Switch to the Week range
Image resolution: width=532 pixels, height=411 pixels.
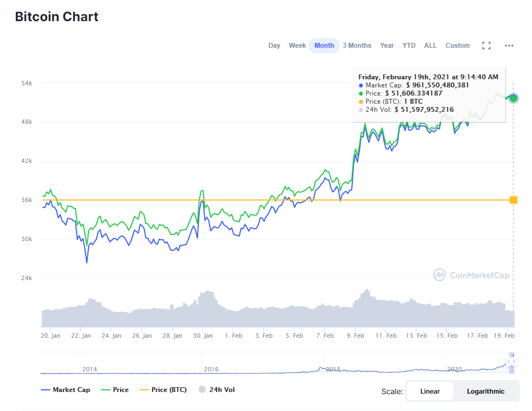point(297,46)
